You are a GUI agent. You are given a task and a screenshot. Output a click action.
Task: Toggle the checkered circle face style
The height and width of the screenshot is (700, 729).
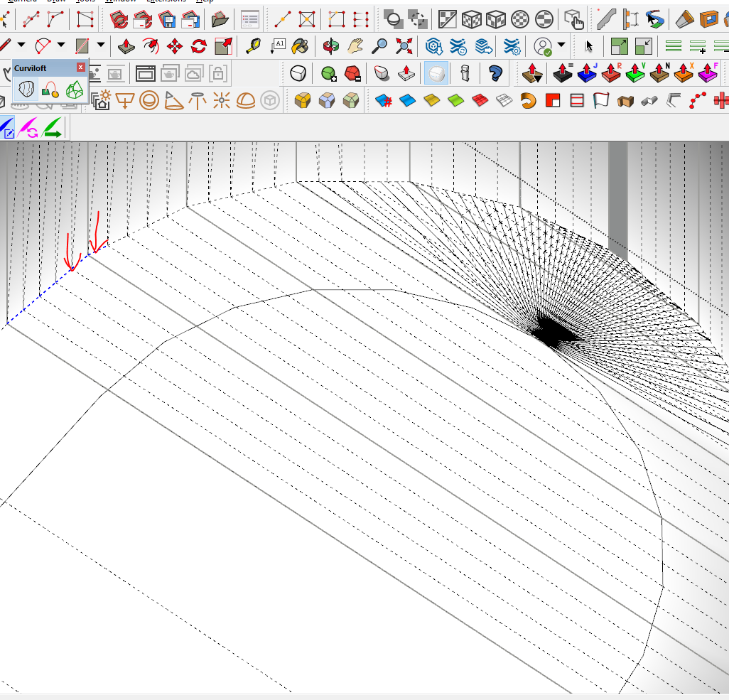point(520,19)
